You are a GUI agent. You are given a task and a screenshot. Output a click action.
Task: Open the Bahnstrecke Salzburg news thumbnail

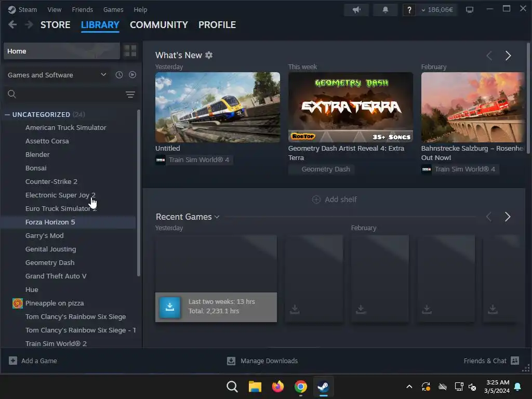click(x=473, y=107)
